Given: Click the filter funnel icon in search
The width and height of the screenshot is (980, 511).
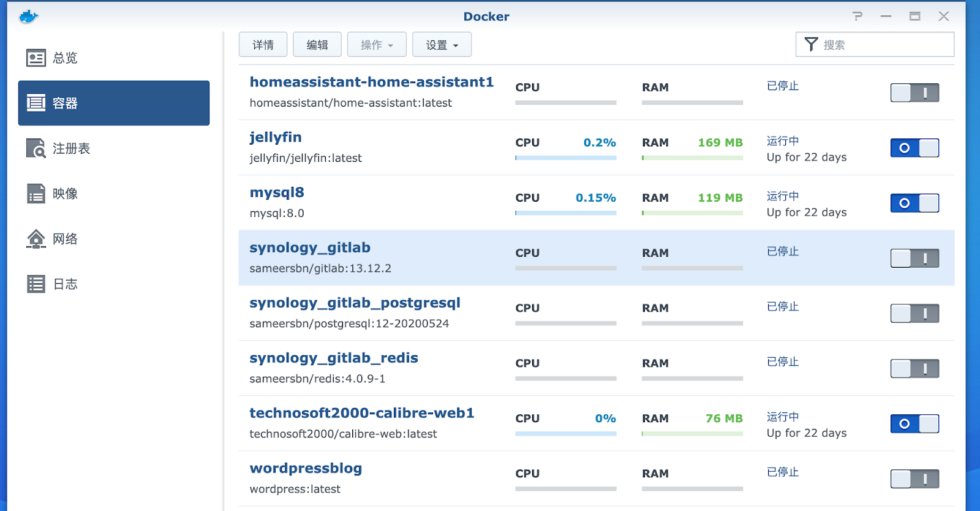Looking at the screenshot, I should (x=811, y=45).
